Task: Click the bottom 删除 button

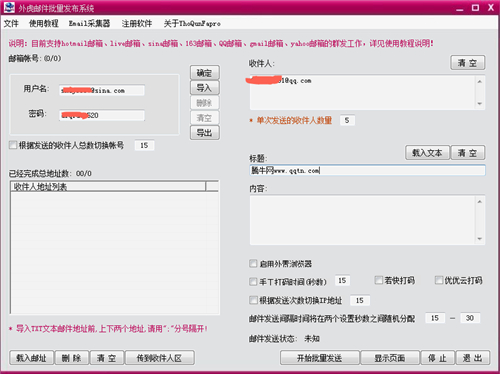Action: pos(72,358)
